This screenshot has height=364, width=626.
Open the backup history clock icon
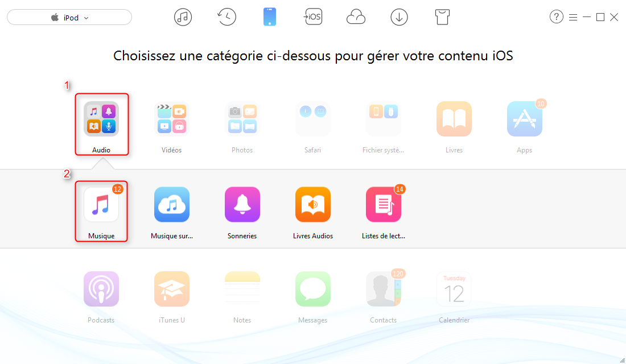226,17
